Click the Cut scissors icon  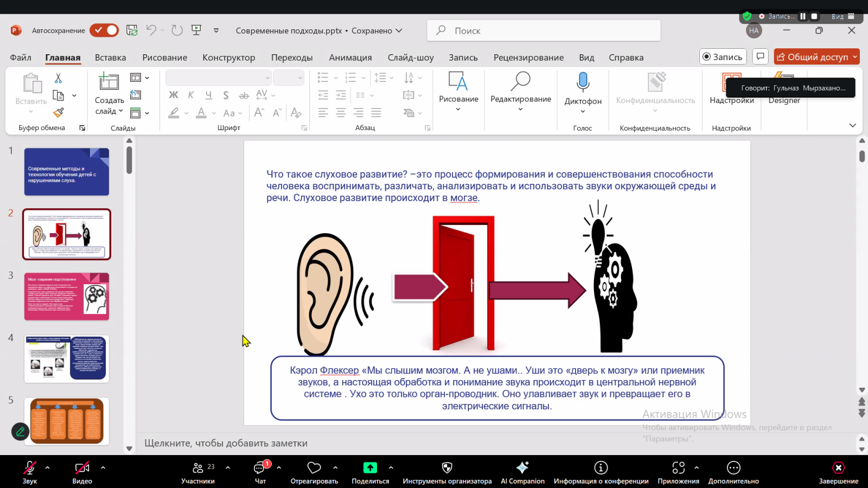point(59,78)
